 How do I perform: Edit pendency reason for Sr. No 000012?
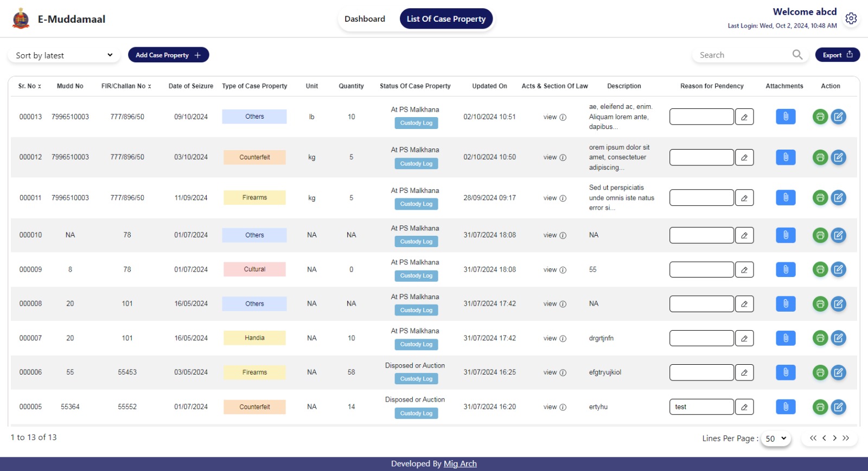click(744, 157)
